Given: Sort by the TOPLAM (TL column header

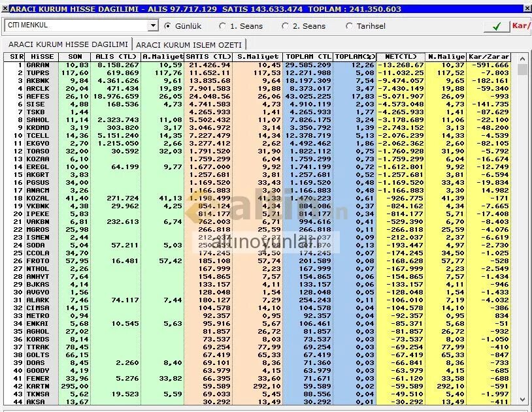Looking at the screenshot, I should tap(308, 57).
